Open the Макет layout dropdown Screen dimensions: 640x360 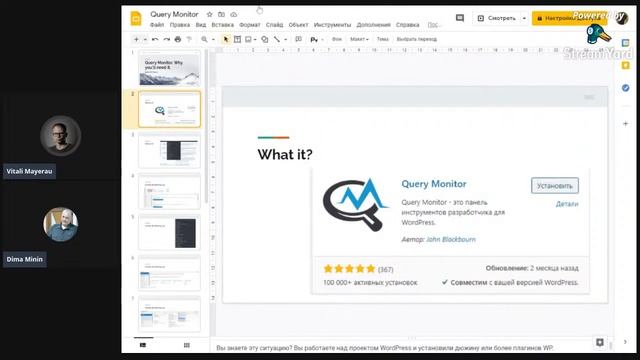[359, 39]
